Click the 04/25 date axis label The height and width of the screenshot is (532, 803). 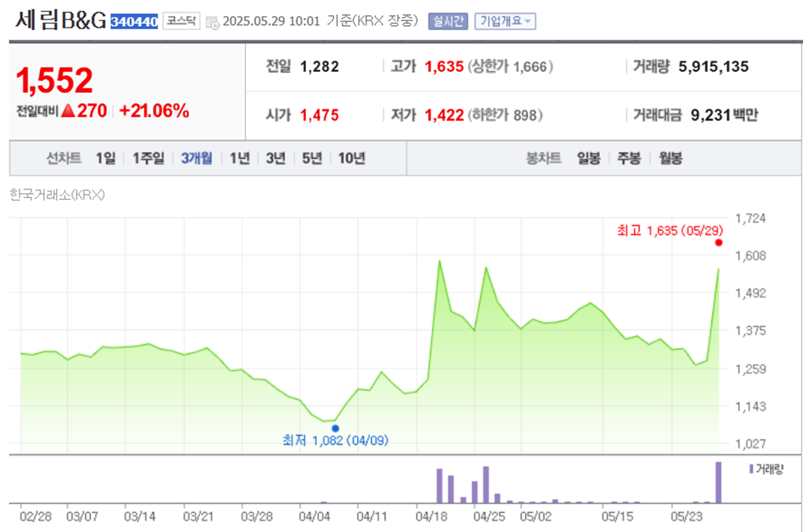click(x=489, y=516)
